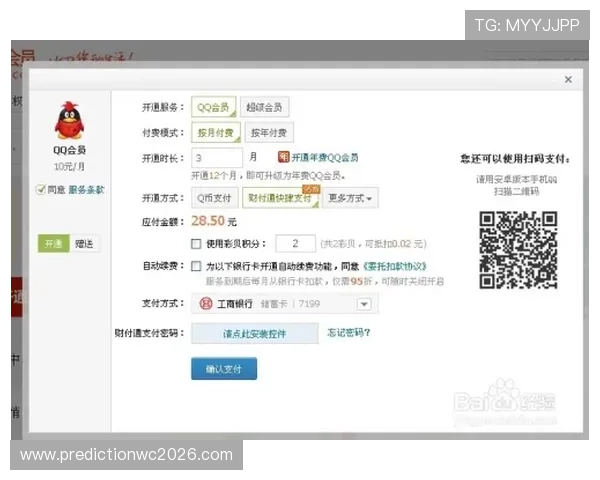This screenshot has height=480, width=600.
Task: Select Q币支付 payment method
Action: click(214, 198)
